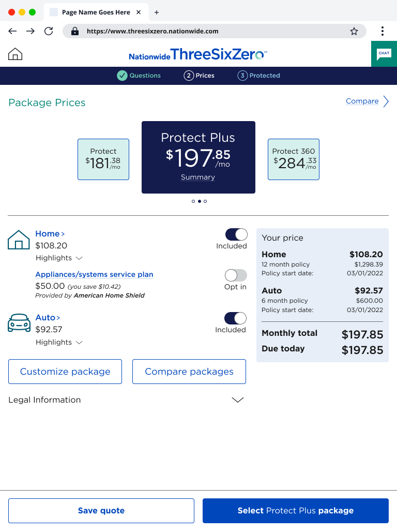Click the Protect Plus package card

point(198,157)
